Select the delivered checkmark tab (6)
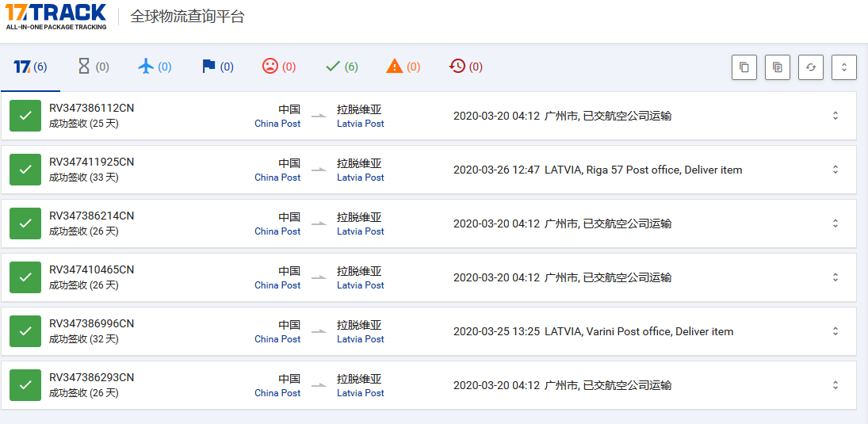The width and height of the screenshot is (868, 424). pyautogui.click(x=342, y=67)
